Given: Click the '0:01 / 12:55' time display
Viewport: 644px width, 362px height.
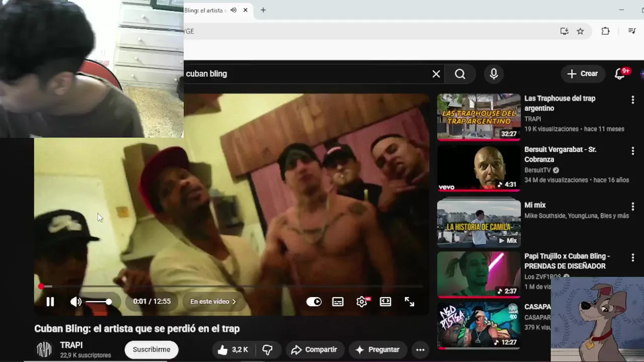Looking at the screenshot, I should [x=152, y=302].
